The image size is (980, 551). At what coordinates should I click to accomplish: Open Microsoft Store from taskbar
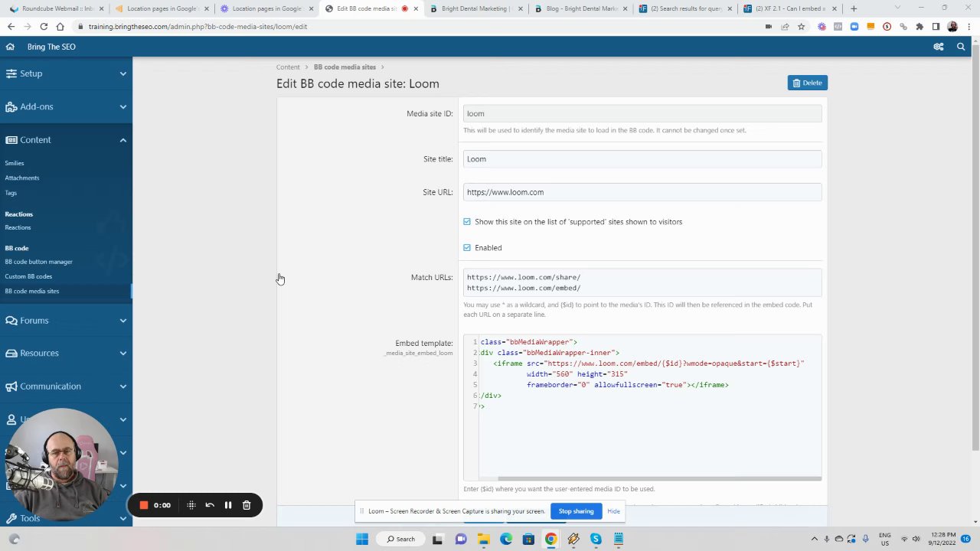pos(528,539)
